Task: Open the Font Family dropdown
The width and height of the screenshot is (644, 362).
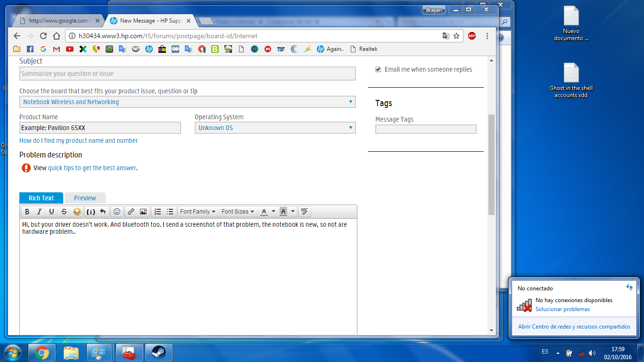Action: click(198, 212)
